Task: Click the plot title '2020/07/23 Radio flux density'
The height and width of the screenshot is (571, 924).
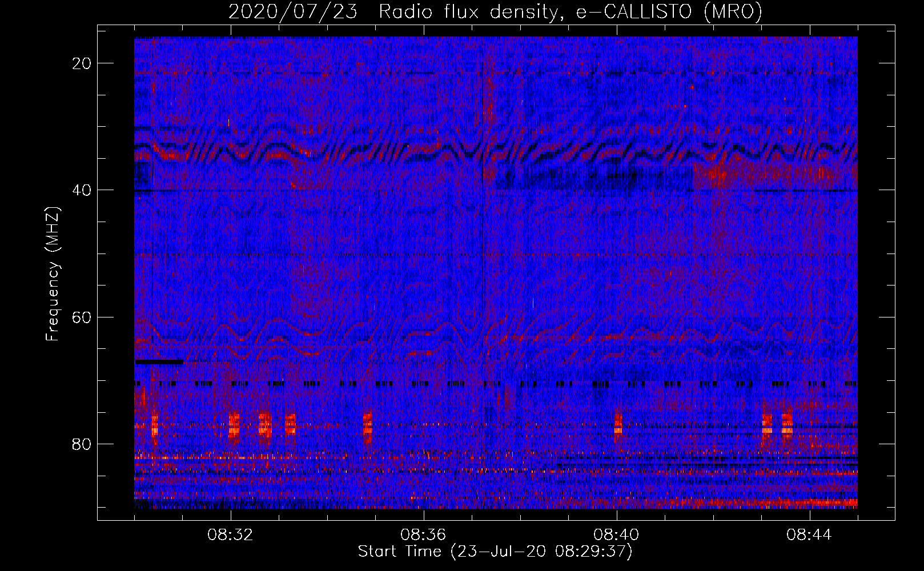Action: pos(495,11)
